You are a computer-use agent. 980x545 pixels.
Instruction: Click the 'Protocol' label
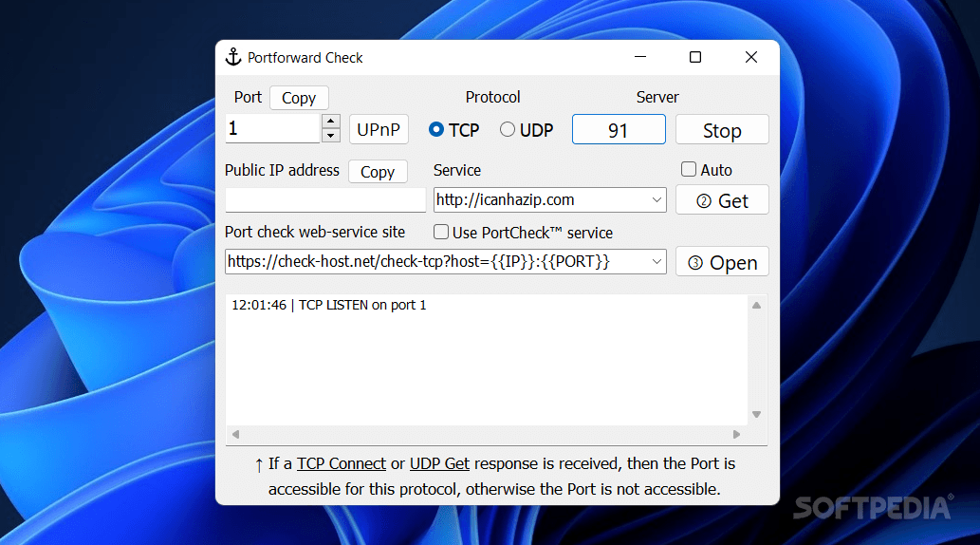(x=492, y=97)
